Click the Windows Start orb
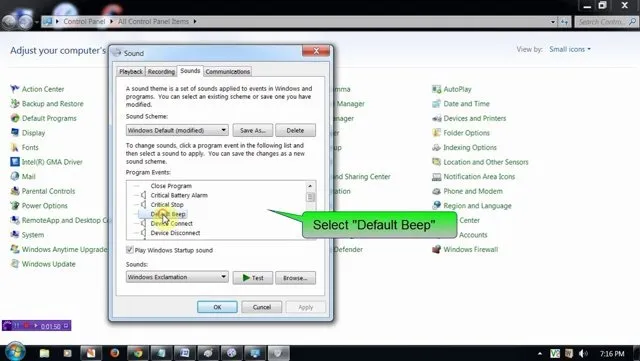Screen dimensions: 640x361 pyautogui.click(x=15, y=352)
